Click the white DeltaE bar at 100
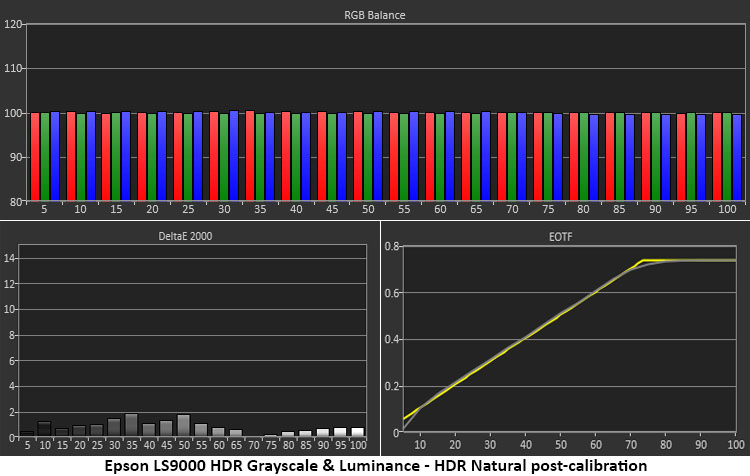The height and width of the screenshot is (476, 750). pyautogui.click(x=357, y=432)
